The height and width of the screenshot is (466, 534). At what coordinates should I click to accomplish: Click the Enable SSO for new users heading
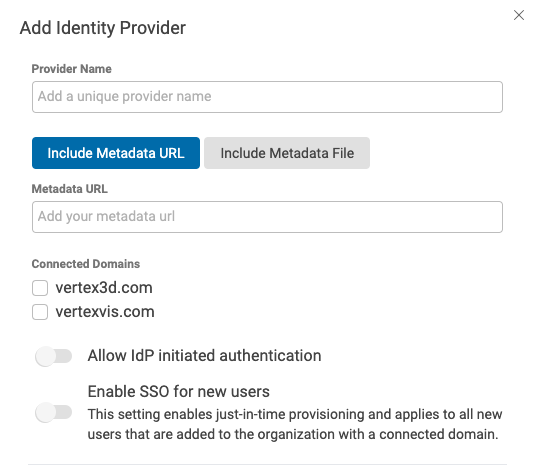pos(178,391)
